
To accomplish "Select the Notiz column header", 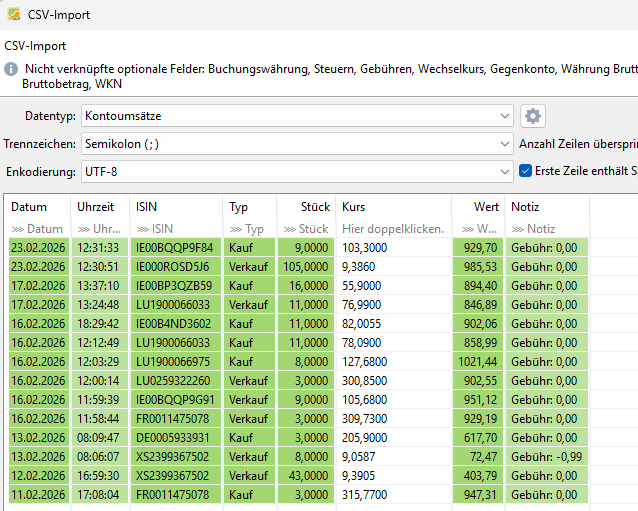I will coord(525,207).
